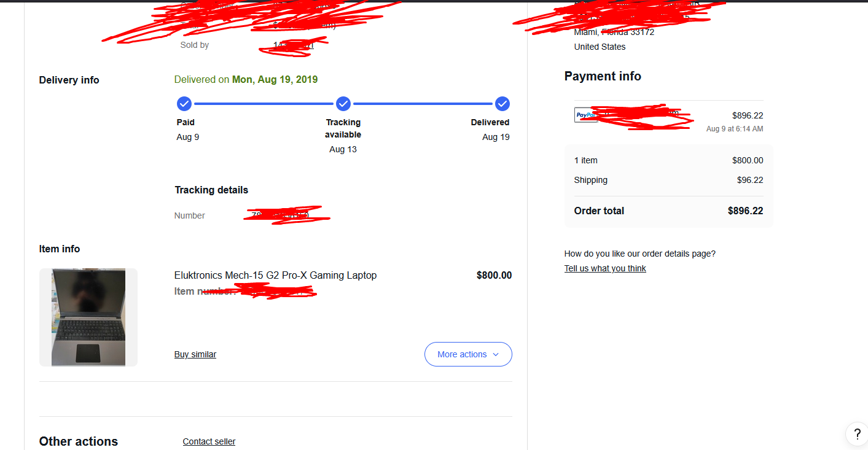The image size is (868, 450).
Task: Click the PayPal logo icon
Action: (x=585, y=115)
